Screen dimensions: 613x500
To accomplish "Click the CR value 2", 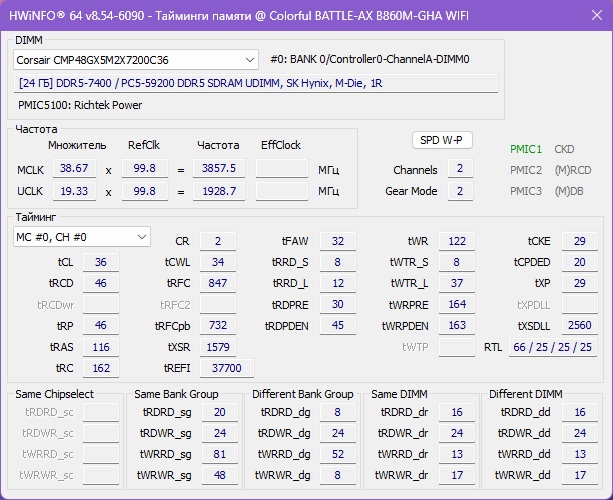I will pyautogui.click(x=218, y=241).
